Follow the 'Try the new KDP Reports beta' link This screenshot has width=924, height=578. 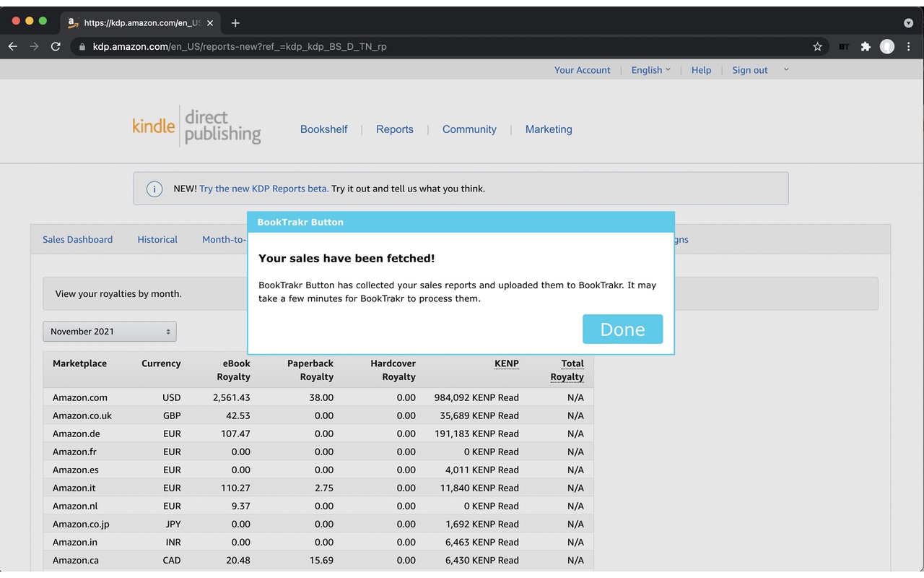point(263,189)
